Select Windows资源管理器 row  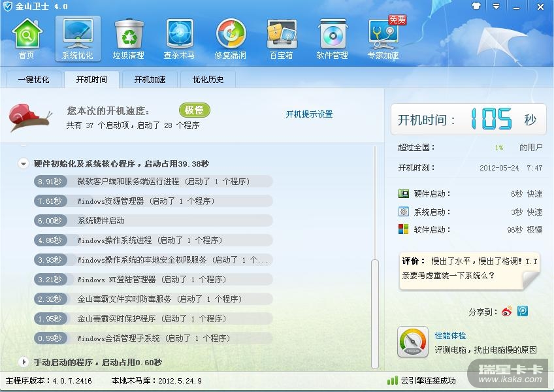[x=154, y=201]
